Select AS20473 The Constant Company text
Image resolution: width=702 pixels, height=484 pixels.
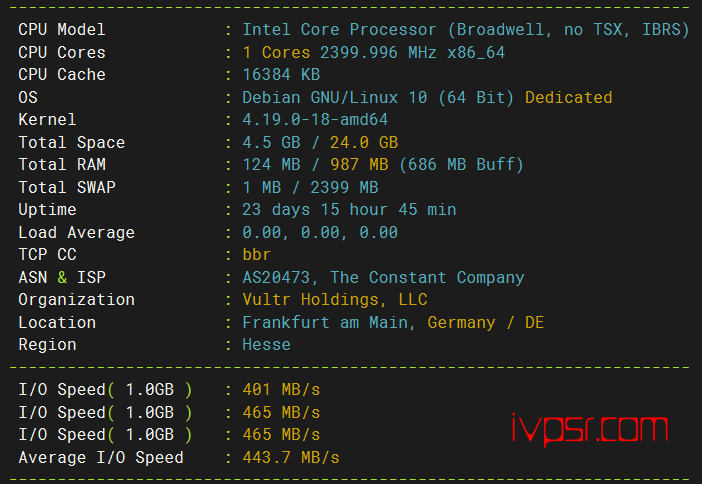pos(383,278)
